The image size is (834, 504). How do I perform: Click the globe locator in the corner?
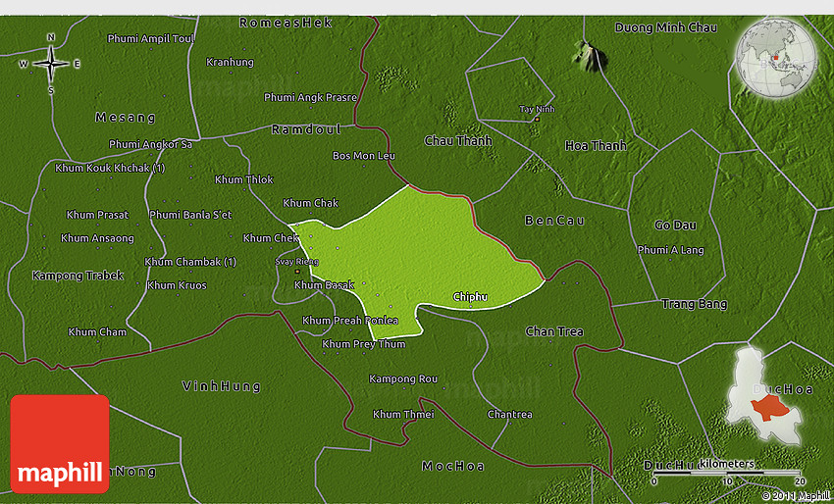775,57
